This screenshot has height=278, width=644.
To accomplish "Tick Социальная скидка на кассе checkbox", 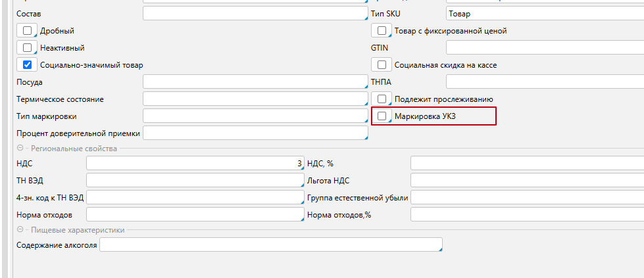I will [x=382, y=65].
